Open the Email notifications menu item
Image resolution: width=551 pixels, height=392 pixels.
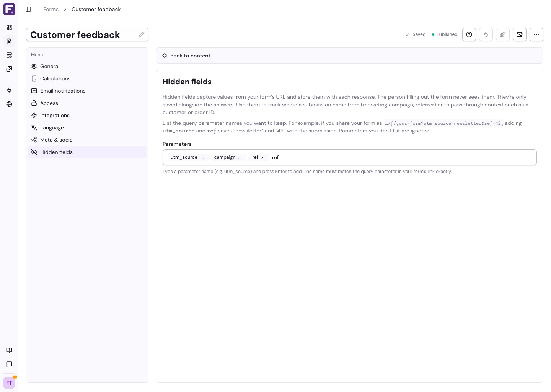click(87, 91)
